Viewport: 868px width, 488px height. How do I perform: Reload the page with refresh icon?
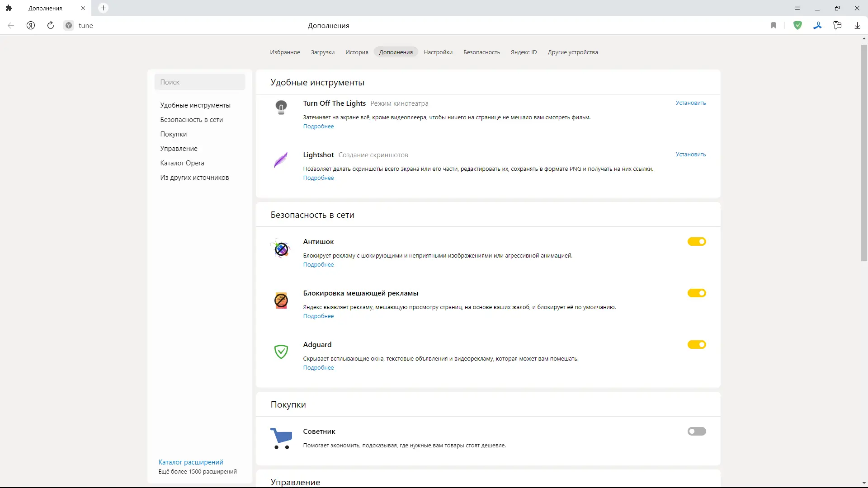(x=51, y=26)
